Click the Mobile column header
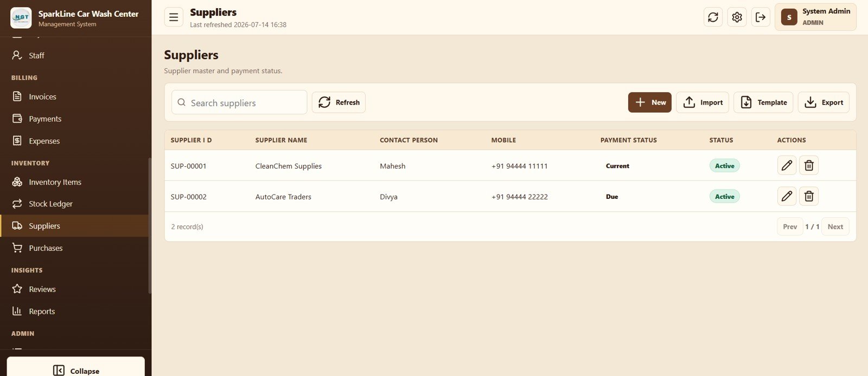 [x=503, y=140]
